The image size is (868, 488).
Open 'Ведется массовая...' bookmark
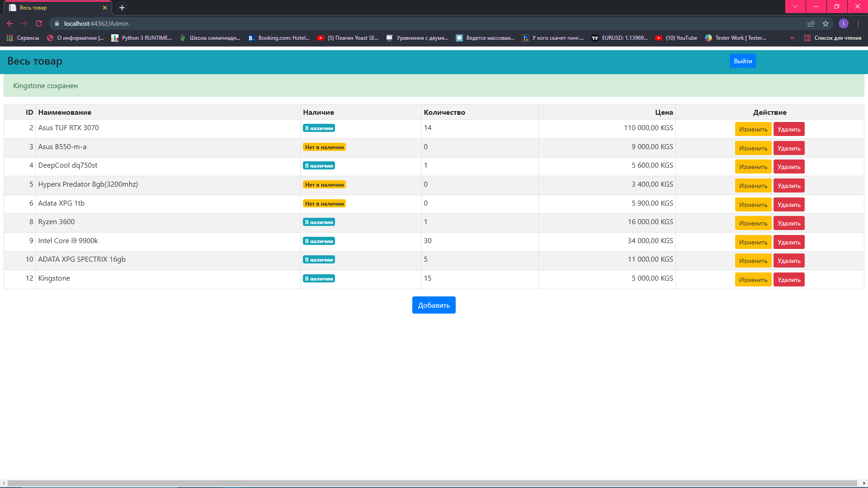(485, 38)
